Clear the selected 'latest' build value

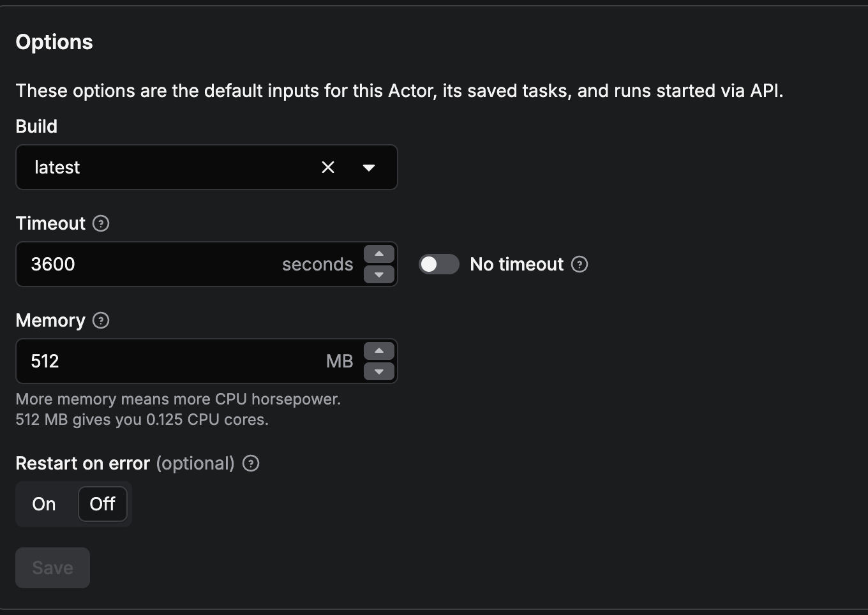[x=328, y=167]
